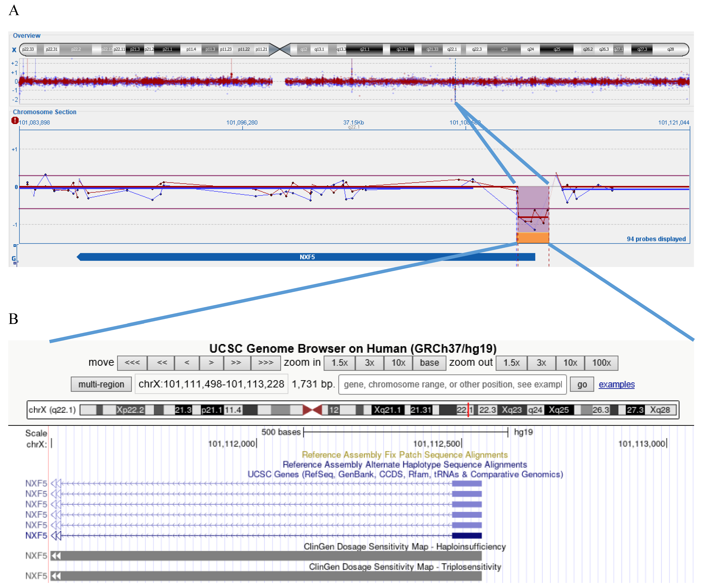Click the base zoom in button
Screen dimensions: 702x588
[429, 363]
